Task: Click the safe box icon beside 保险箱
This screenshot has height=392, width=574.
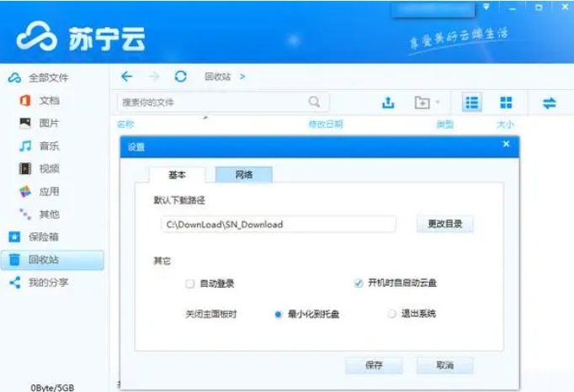Action: pos(14,237)
